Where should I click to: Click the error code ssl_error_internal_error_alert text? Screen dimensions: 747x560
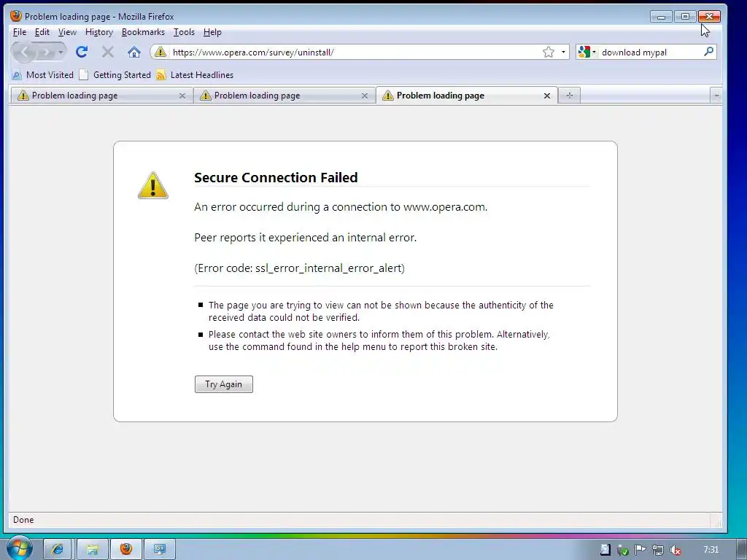coord(299,268)
